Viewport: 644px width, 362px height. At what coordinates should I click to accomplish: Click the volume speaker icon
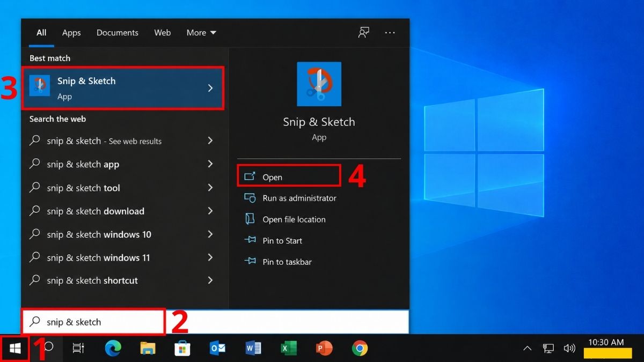(569, 349)
